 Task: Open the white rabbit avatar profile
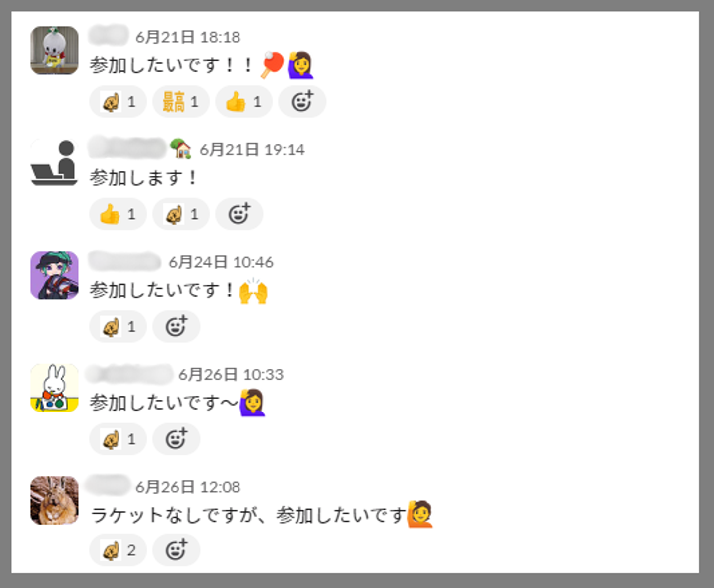[x=55, y=388]
